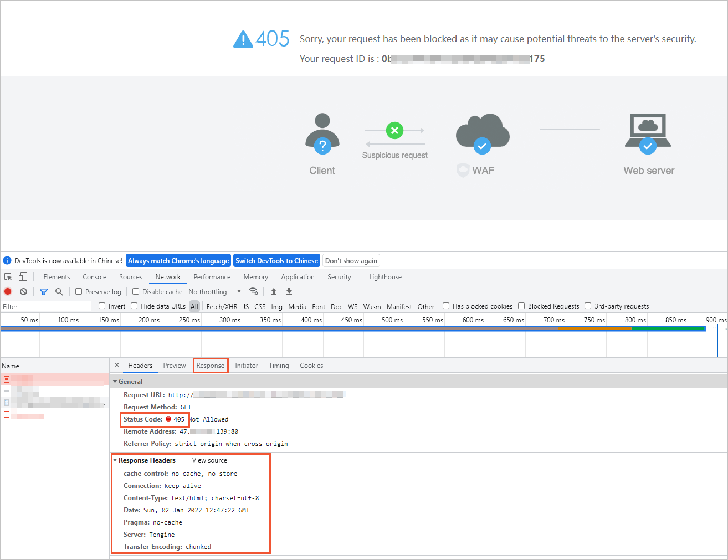Open network conditions wifi icon
The image size is (728, 560).
point(253,291)
